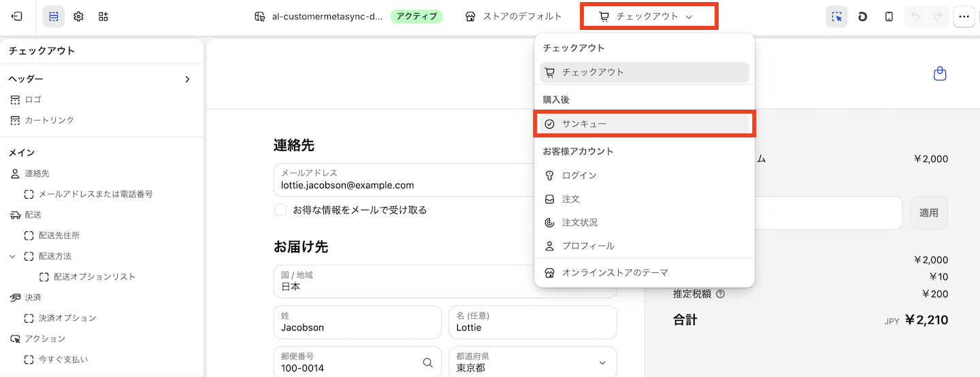980x377 pixels.
Task: Expand the ヘッダー section chevron
Action: point(187,79)
